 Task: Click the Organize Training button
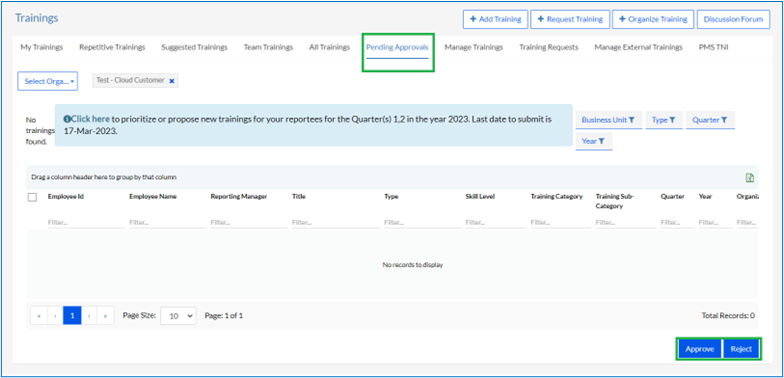(x=653, y=19)
